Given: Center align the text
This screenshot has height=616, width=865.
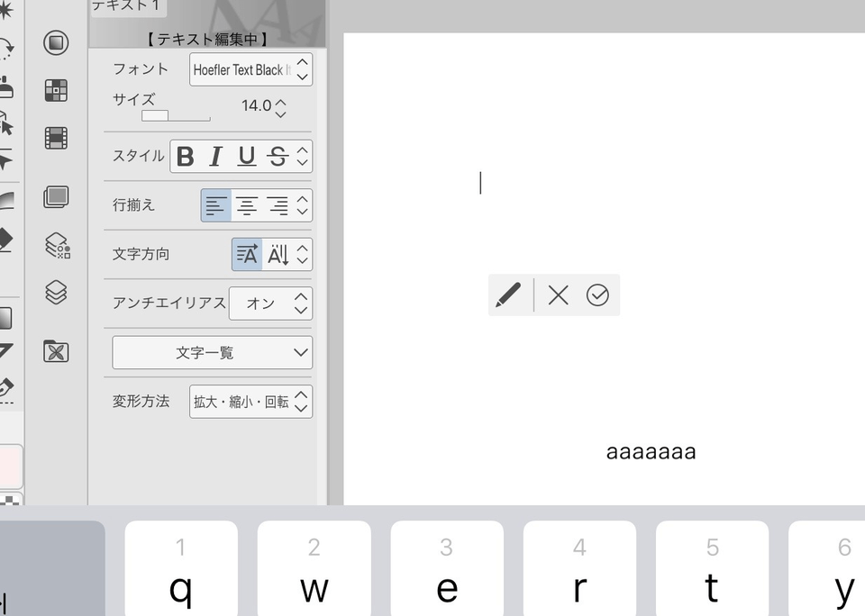Looking at the screenshot, I should click(247, 205).
